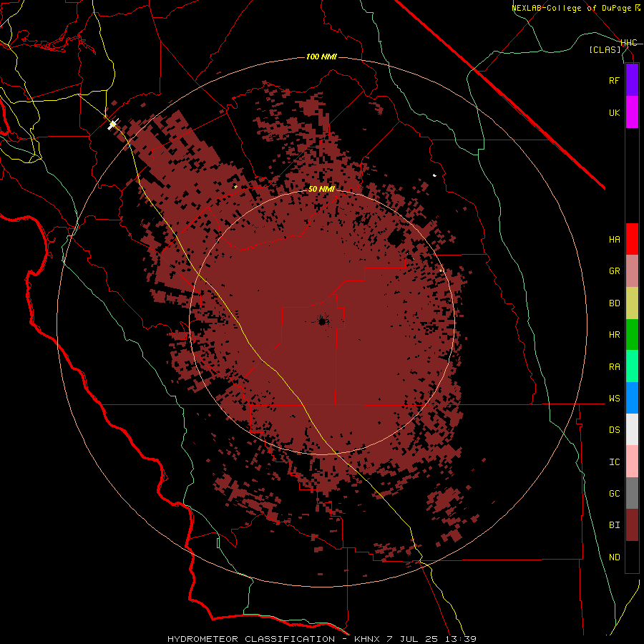Click the "KHNX" radar site identifier
644x644 pixels.
367,639
